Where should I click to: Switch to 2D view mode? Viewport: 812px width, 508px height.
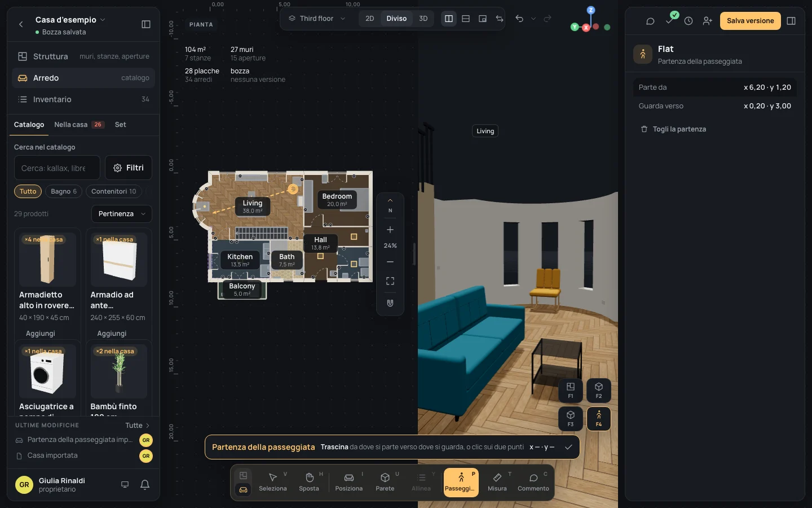click(x=370, y=19)
